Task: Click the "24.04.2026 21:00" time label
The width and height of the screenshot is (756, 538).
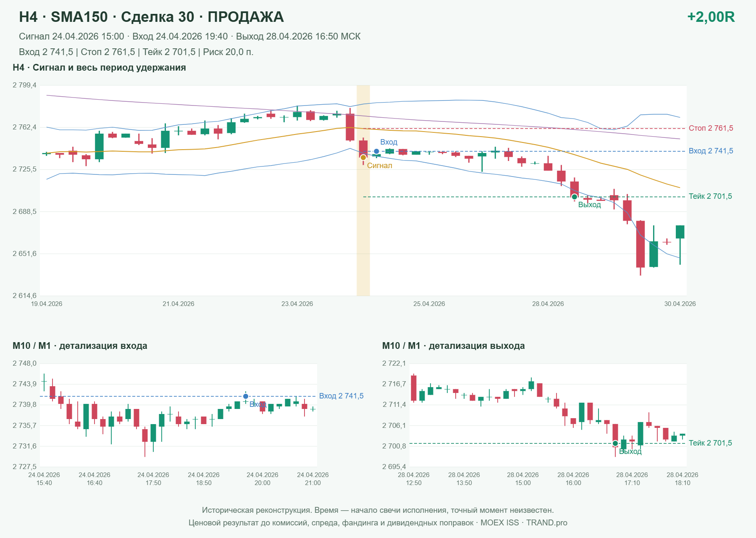Action: [x=313, y=479]
